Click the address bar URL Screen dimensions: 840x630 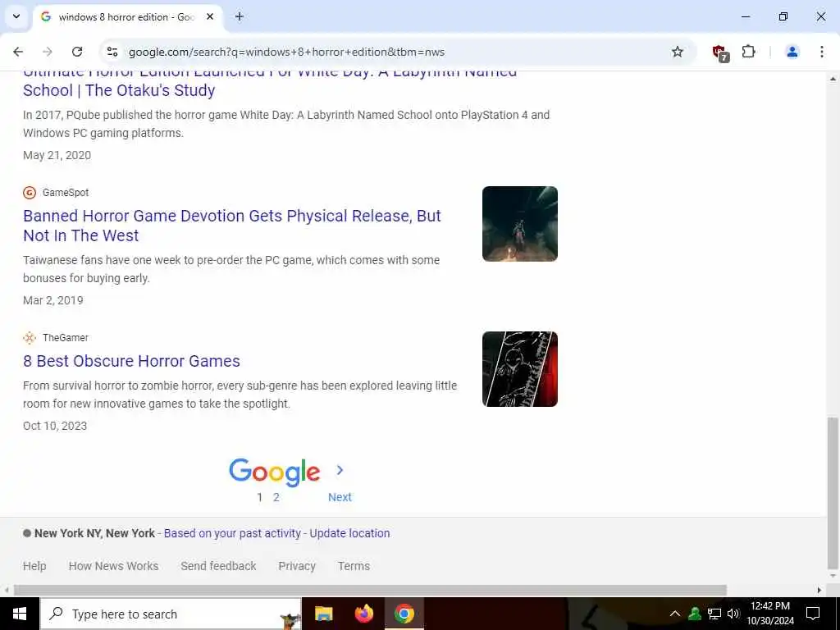point(286,52)
